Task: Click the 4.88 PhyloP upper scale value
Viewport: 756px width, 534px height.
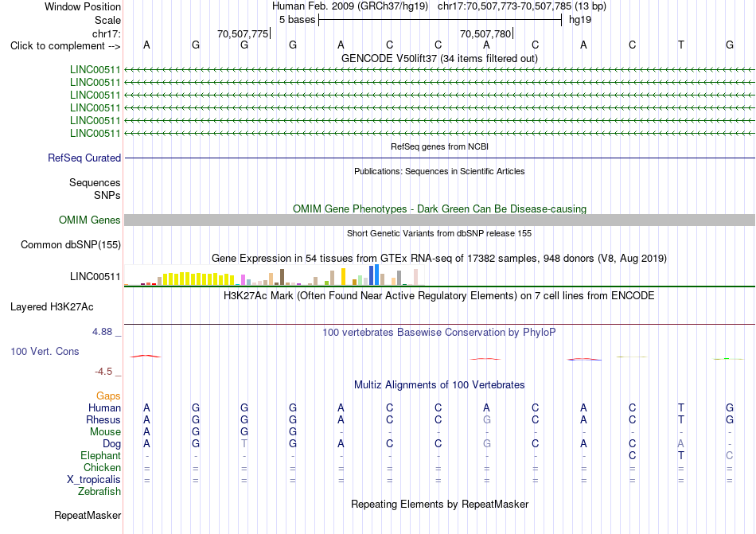Action: pyautogui.click(x=102, y=332)
